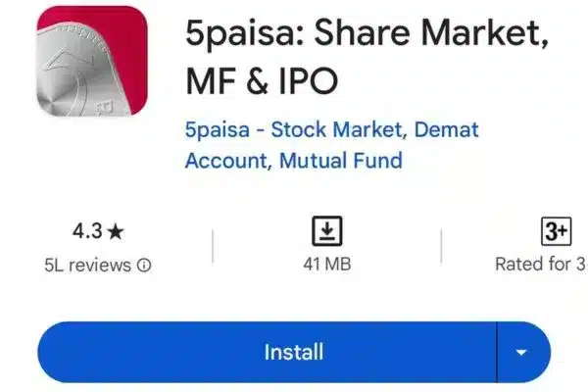Select the 4.3 rating number
The height and width of the screenshot is (392, 588).
click(x=88, y=232)
